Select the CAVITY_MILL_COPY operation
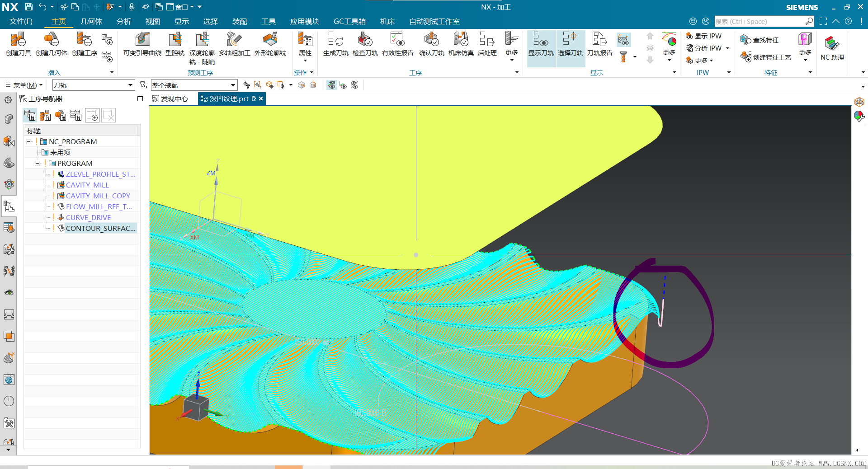This screenshot has width=868, height=469. pos(98,196)
